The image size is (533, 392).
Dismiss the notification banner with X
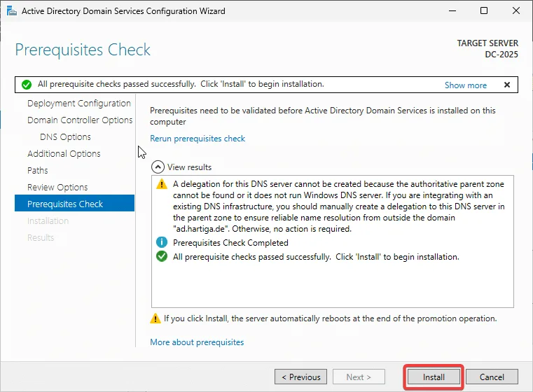coord(506,85)
